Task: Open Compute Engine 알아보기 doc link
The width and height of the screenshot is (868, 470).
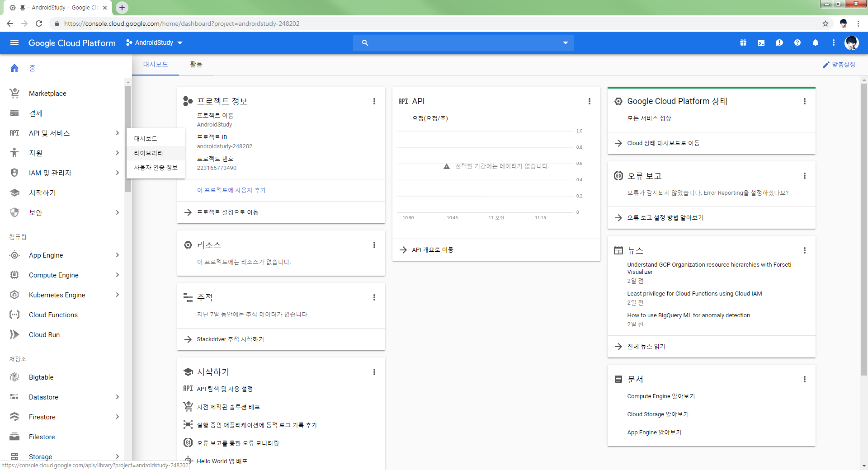Action: pos(660,396)
